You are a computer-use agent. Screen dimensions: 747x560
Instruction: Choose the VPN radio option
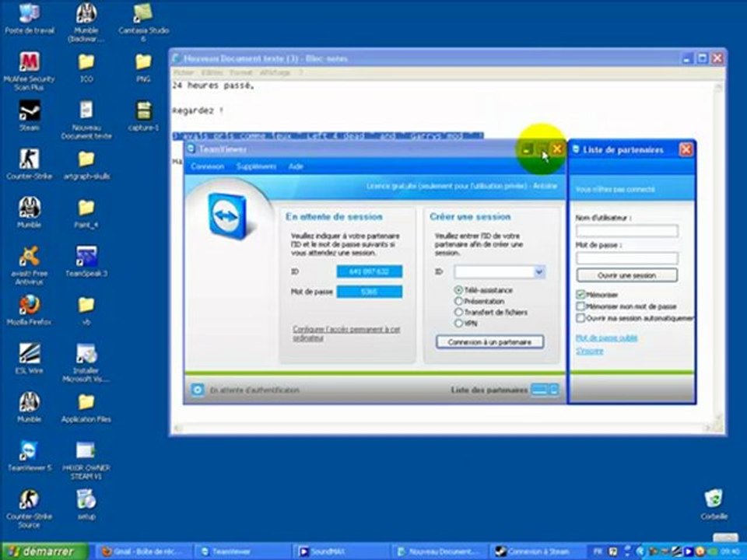tap(458, 323)
